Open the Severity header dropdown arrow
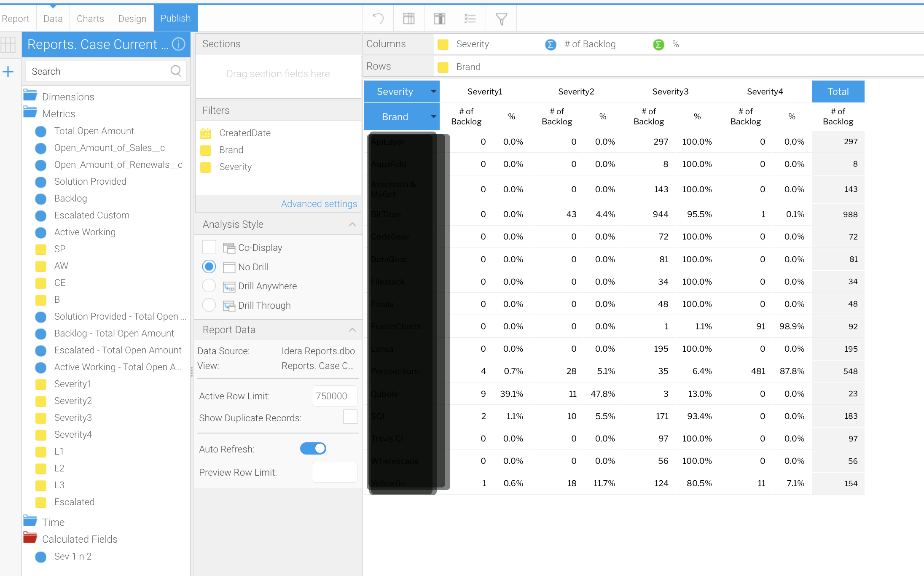Viewport: 924px width, 576px height. (x=433, y=92)
